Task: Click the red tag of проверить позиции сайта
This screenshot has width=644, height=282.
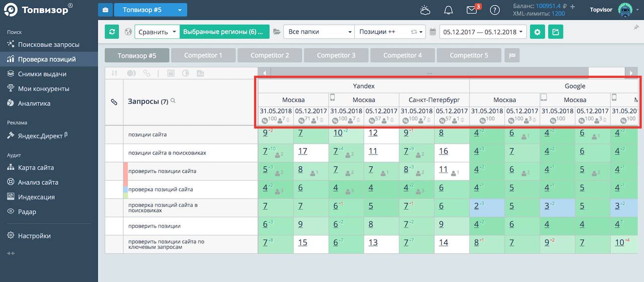Action: coord(125,171)
